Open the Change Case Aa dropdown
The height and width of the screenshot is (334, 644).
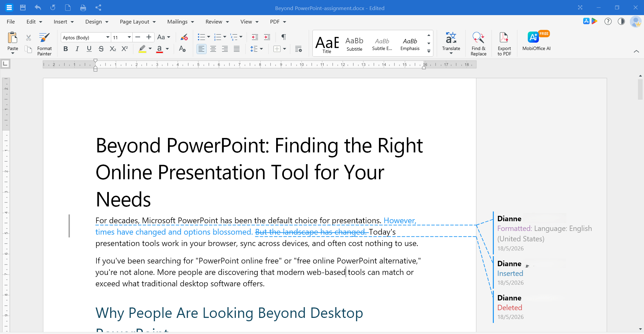click(164, 37)
